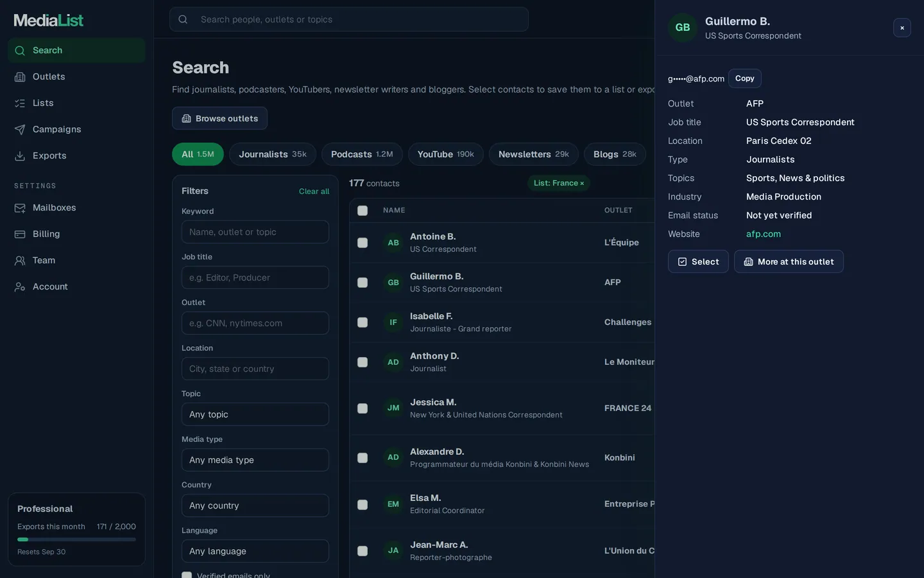The height and width of the screenshot is (578, 924).
Task: Check the box for Elsa M.
Action: point(363,505)
